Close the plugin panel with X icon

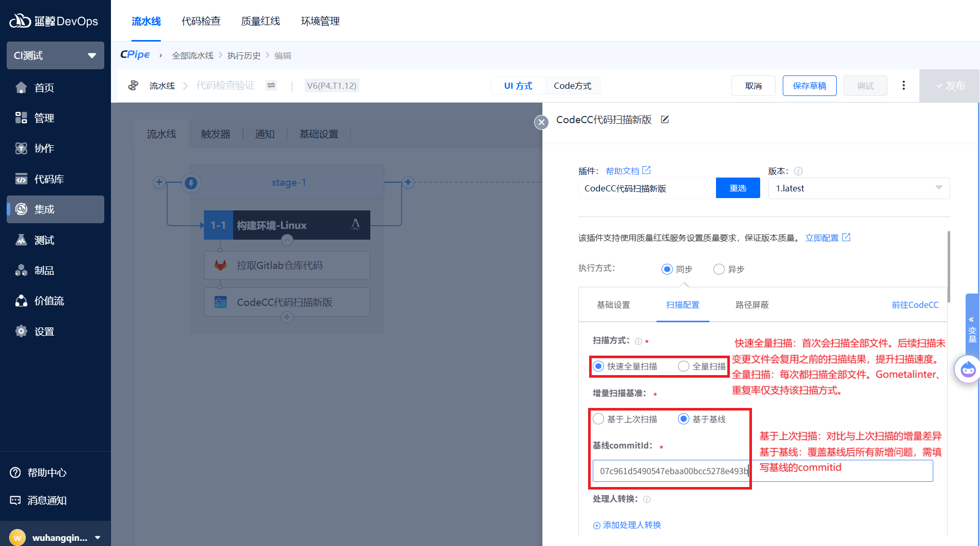tap(541, 122)
